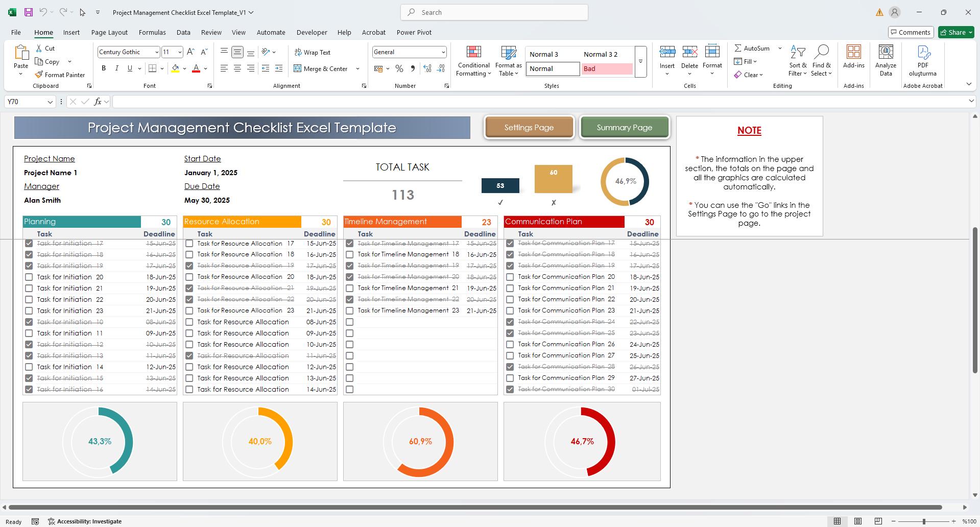Open the Power Pivot tab
The image size is (980, 527).
tap(414, 32)
